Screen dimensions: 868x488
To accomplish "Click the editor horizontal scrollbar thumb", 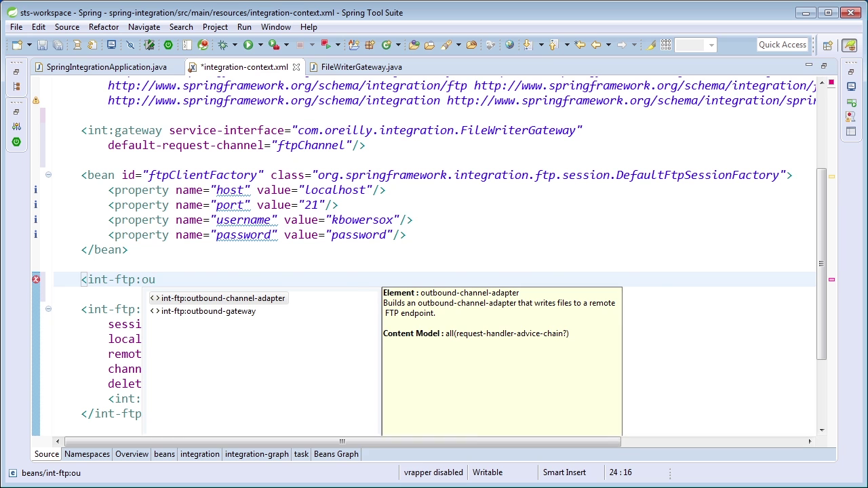I will pyautogui.click(x=342, y=441).
